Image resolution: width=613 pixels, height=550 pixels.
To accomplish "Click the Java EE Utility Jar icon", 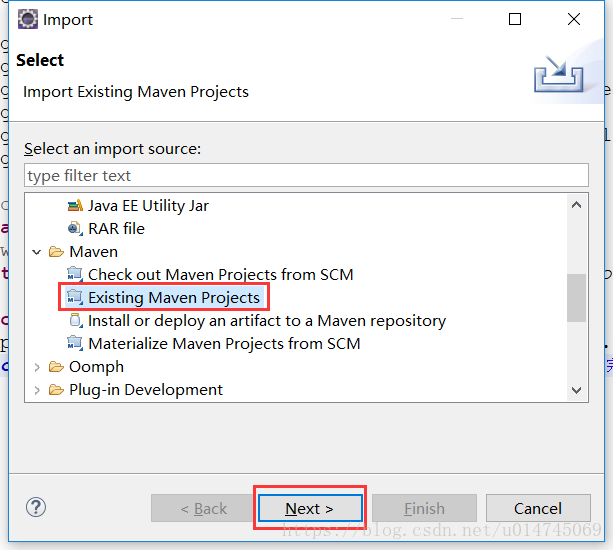I will coord(75,206).
